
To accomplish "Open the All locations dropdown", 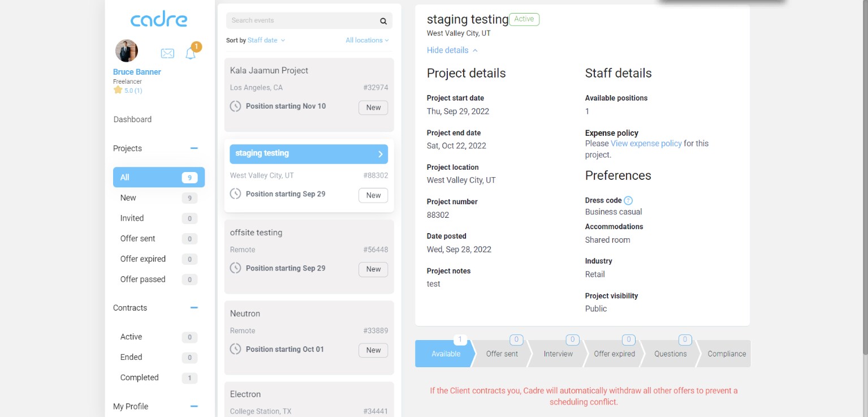I will (x=367, y=40).
